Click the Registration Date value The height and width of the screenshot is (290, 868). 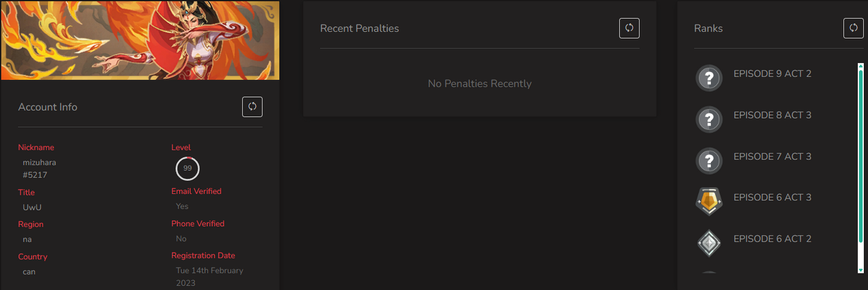[x=210, y=277]
